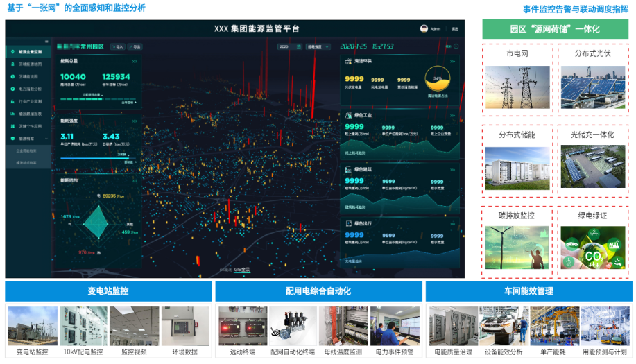Viewport: 636px width, 364px height.
Task: Open the 绿电绿证 CO2 thumbnail
Action: coord(593,248)
